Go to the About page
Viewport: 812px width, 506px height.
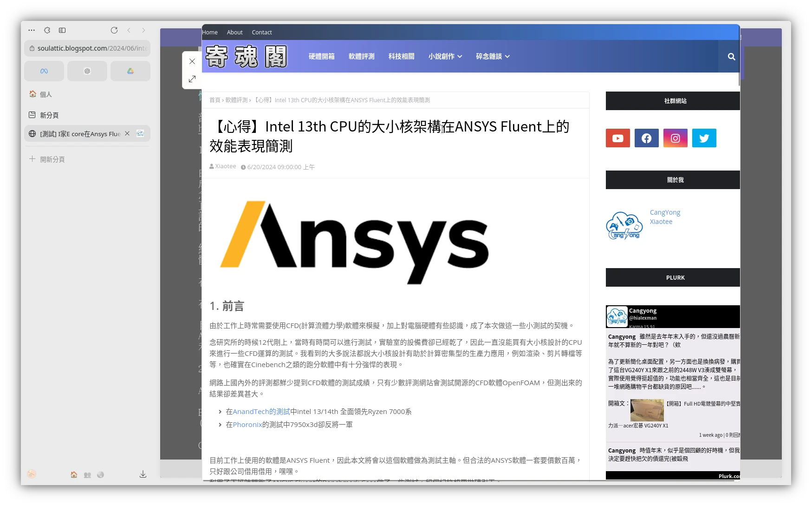(x=234, y=32)
